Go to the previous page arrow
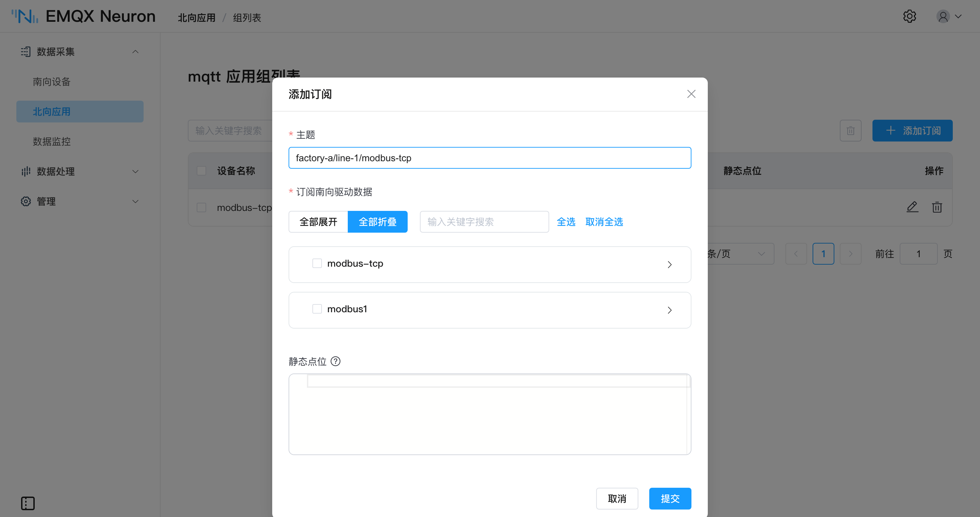 click(x=796, y=253)
